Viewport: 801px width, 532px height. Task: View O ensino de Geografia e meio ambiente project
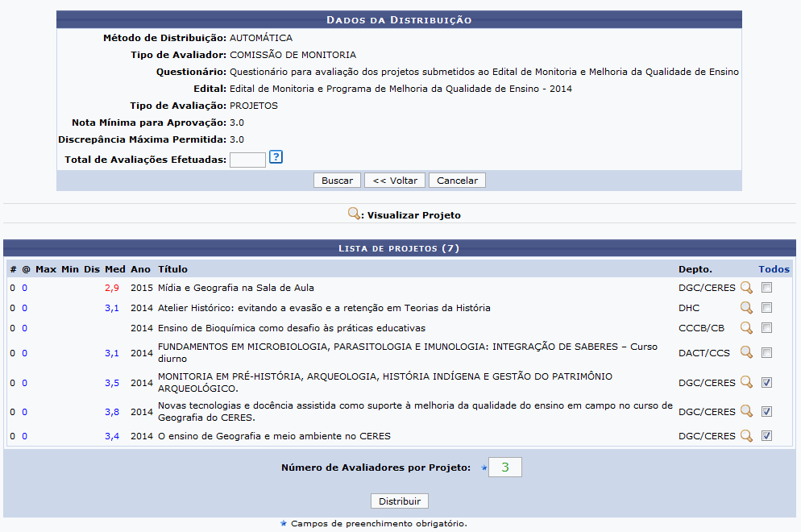tap(746, 436)
